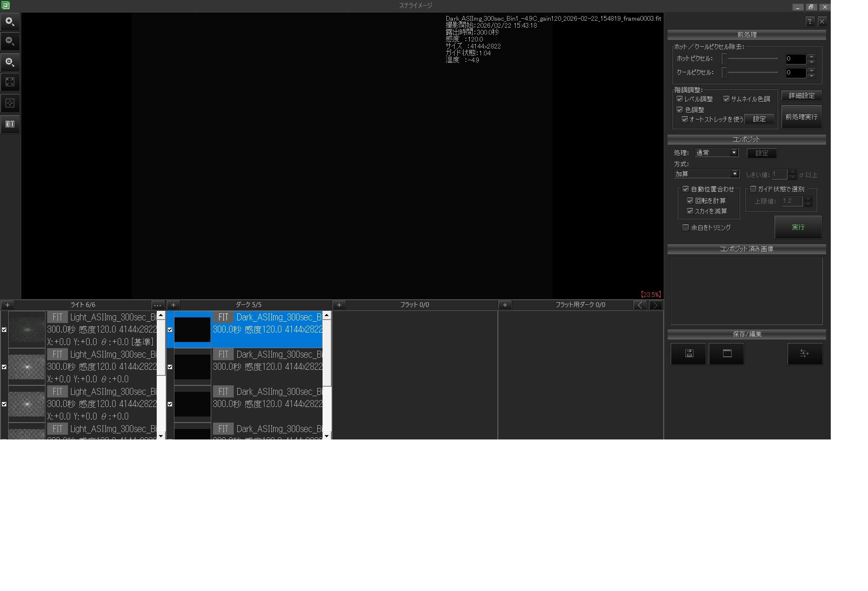Screen dimensions: 868x591
Task: Open the ライト list ellipsis menu
Action: click(158, 305)
